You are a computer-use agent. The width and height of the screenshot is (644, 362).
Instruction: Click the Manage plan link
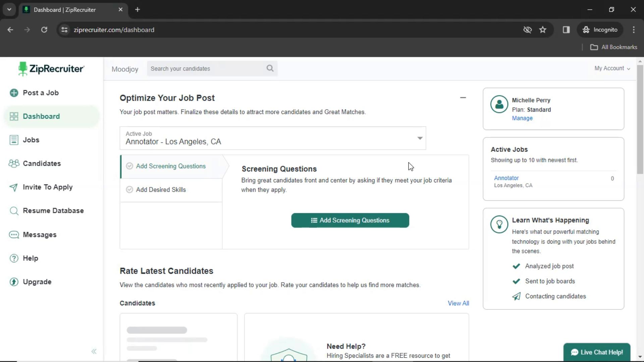[x=522, y=118]
